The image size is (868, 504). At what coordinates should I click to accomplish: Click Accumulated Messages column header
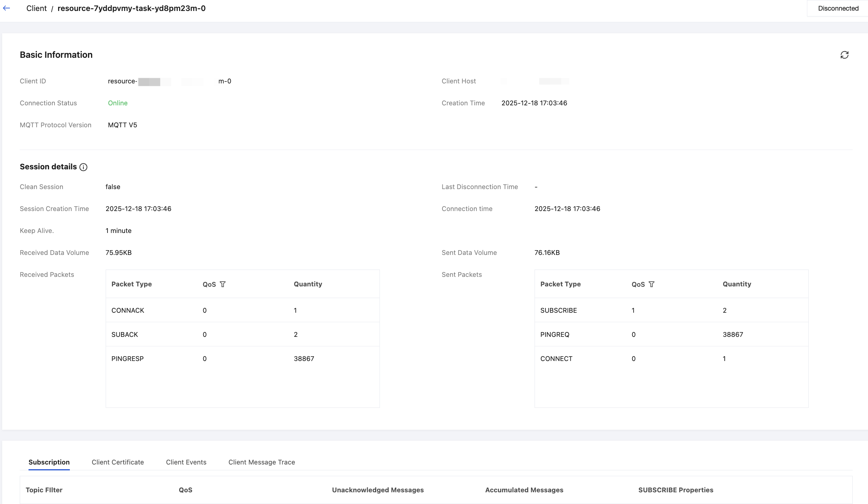pyautogui.click(x=524, y=490)
